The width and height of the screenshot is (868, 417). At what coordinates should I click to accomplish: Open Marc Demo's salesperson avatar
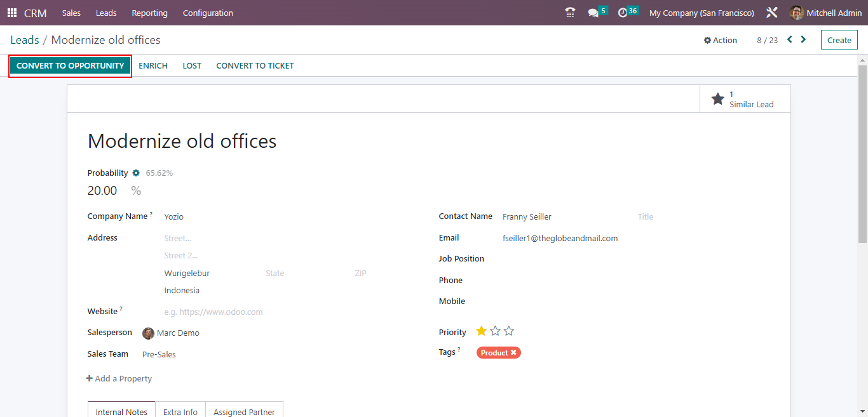(x=148, y=333)
